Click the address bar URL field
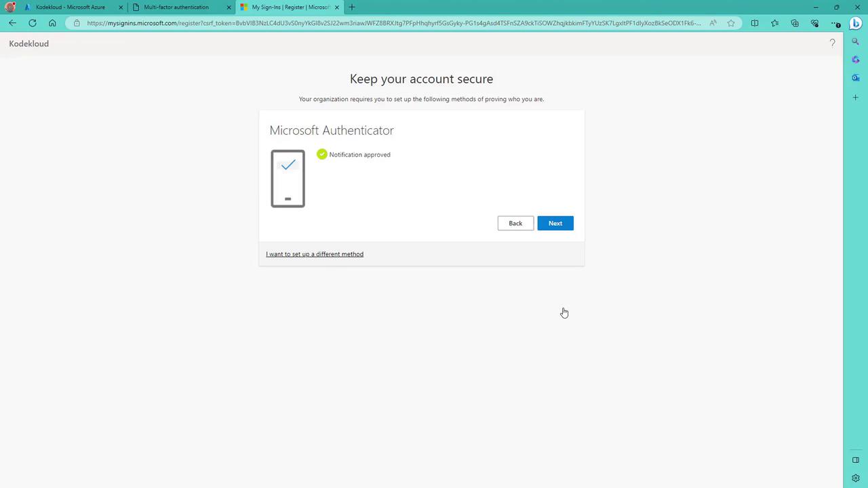The image size is (868, 488). click(x=393, y=23)
